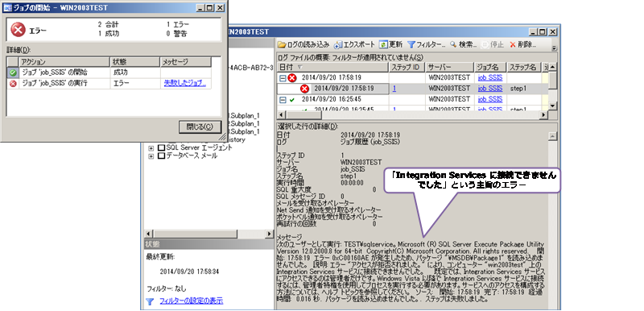The image size is (644, 311).
Task: Click the 停止 stop toolbar button
Action: click(x=492, y=44)
